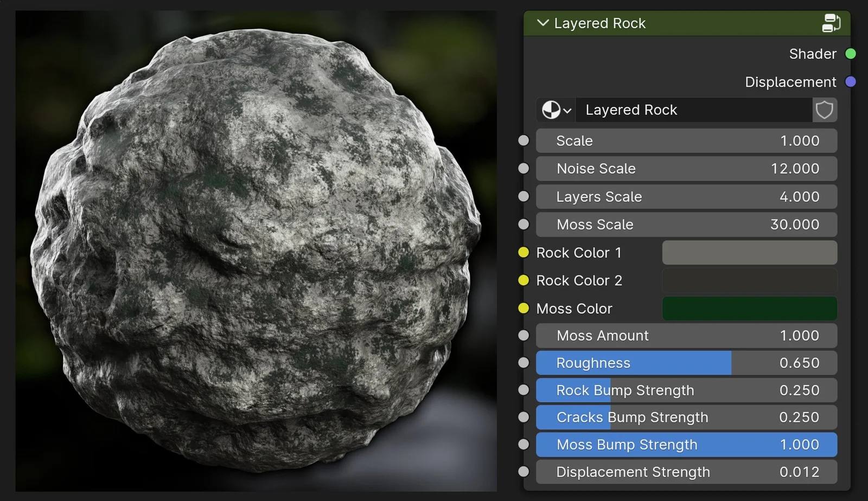Select the Noise Scale value field
This screenshot has width=868, height=501.
point(686,168)
